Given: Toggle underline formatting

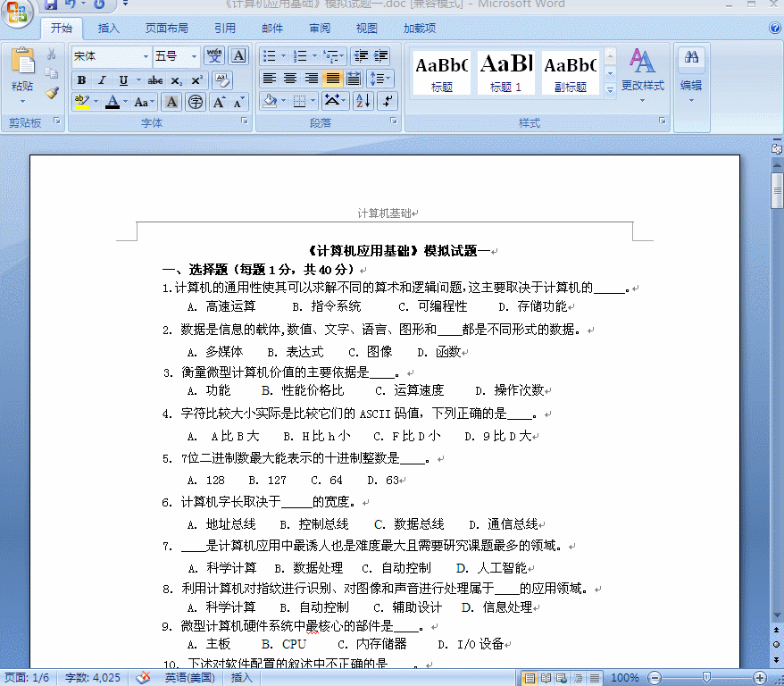Looking at the screenshot, I should pyautogui.click(x=123, y=80).
